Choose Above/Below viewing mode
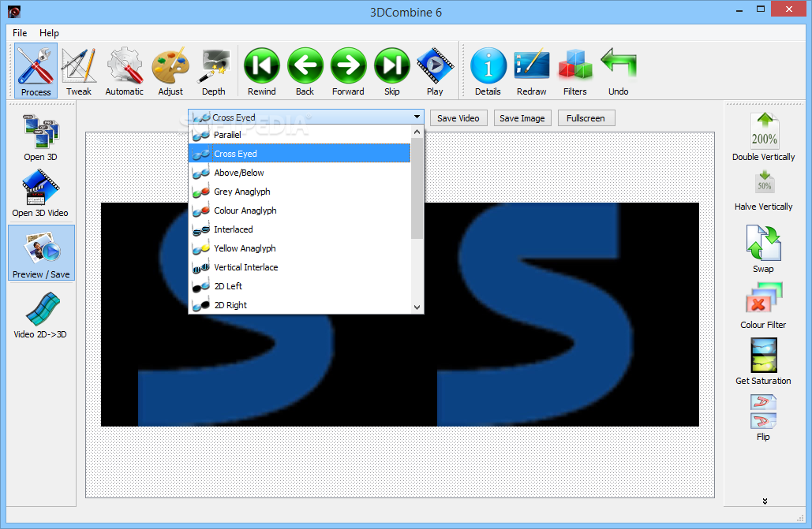Image resolution: width=812 pixels, height=529 pixels. (300, 173)
